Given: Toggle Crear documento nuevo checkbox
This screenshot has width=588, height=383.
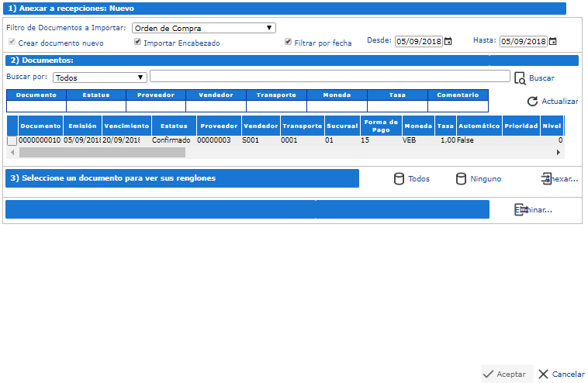Looking at the screenshot, I should point(12,42).
